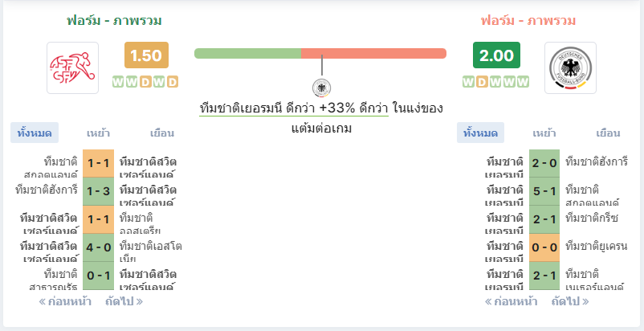Open the 5 - 1 Germany match result
Screen dimensions: 644x331
(544, 191)
